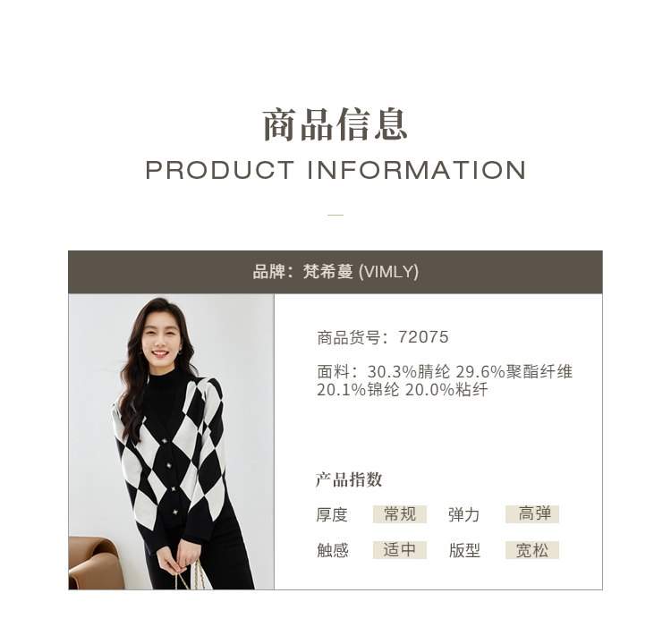Select the 高弹 elasticity tag
The image size is (671, 644).
(x=532, y=514)
